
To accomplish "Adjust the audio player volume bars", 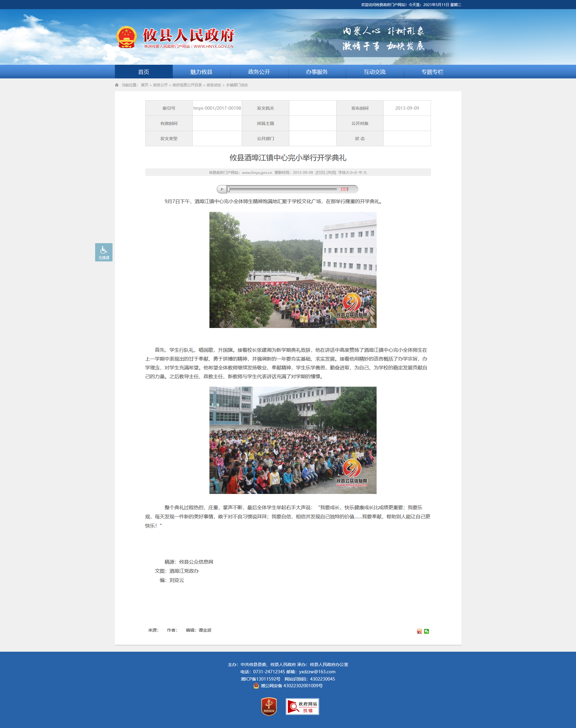I will point(344,189).
